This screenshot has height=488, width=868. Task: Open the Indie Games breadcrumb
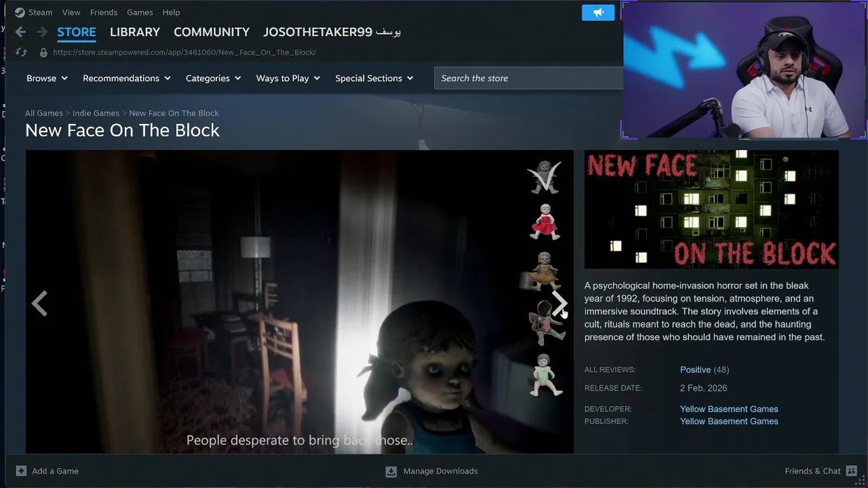(x=96, y=113)
